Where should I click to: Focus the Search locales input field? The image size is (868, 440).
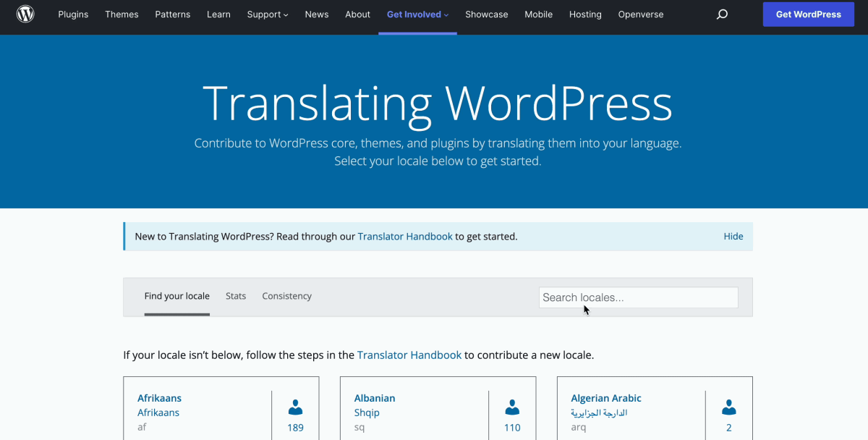click(x=639, y=297)
